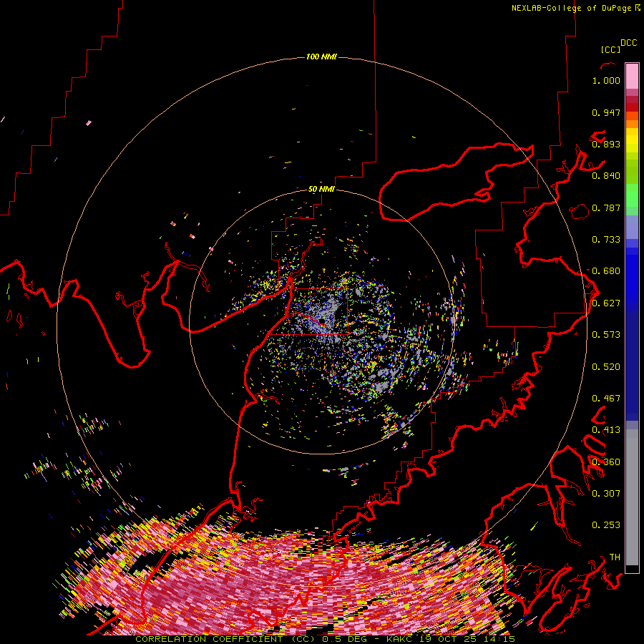Click the 0.360 color scale value
This screenshot has width=644, height=644.
[606, 462]
